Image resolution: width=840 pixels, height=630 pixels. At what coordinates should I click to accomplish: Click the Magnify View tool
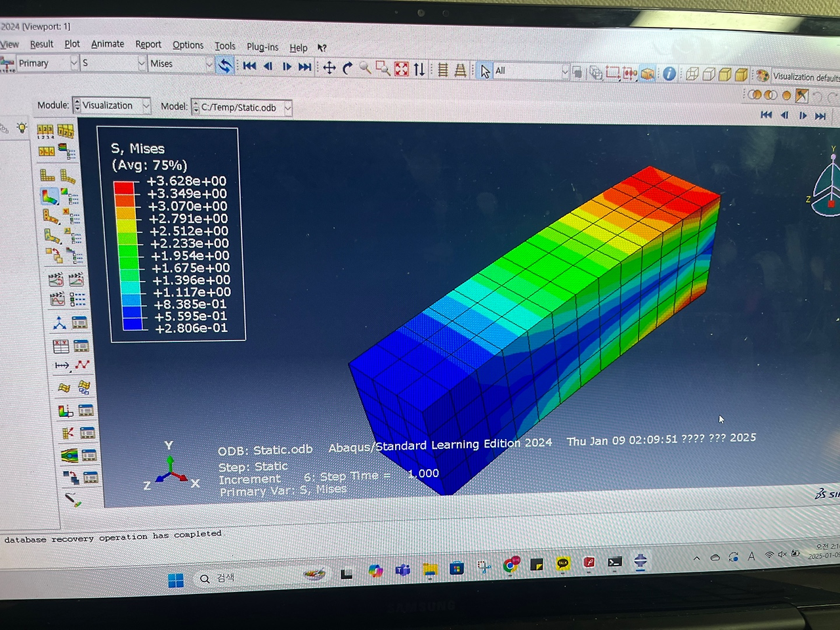coord(365,68)
